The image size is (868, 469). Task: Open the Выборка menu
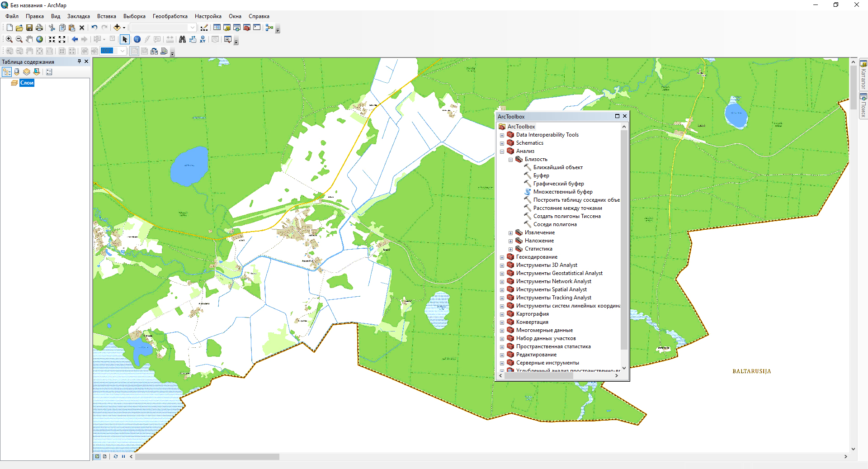[x=134, y=16]
